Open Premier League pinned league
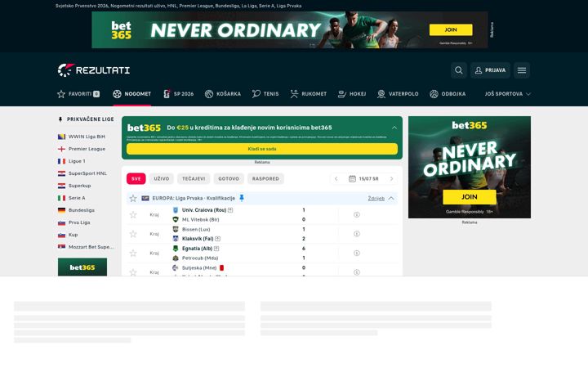Image resolution: width=588 pixels, height=368 pixels. coord(87,149)
